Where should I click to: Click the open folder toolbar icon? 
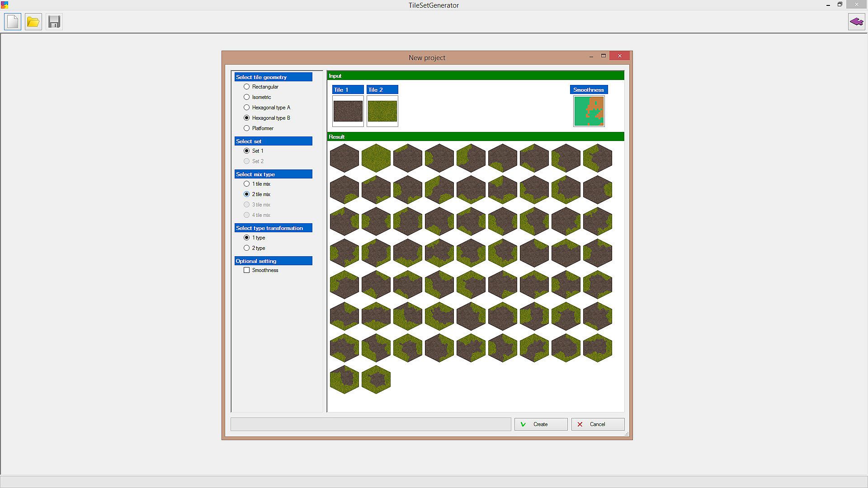[33, 22]
